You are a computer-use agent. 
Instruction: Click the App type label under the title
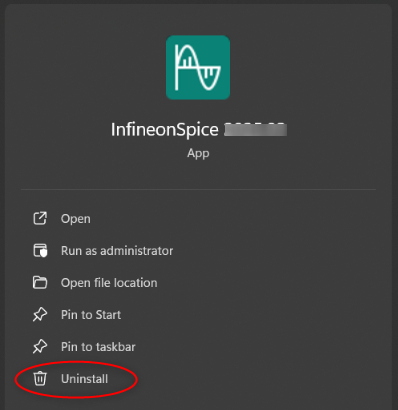pos(198,153)
